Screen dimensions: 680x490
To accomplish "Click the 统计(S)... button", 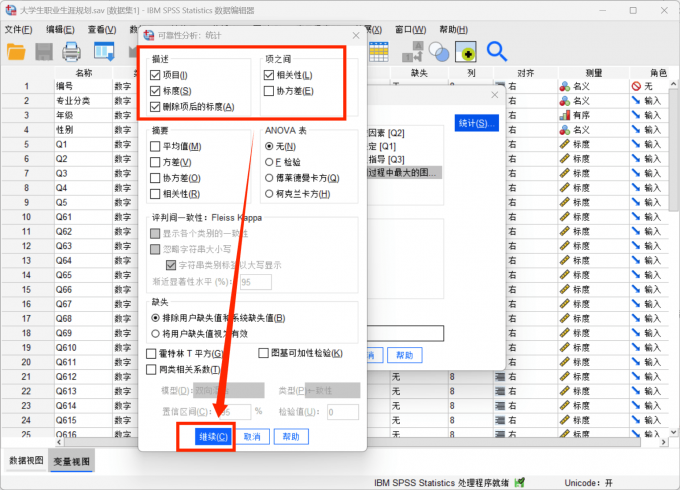I will click(476, 123).
